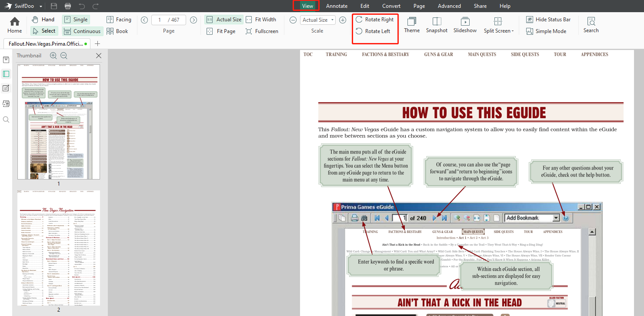This screenshot has width=644, height=316.
Task: Open the sidebar search magnifier icon
Action: coord(6,119)
